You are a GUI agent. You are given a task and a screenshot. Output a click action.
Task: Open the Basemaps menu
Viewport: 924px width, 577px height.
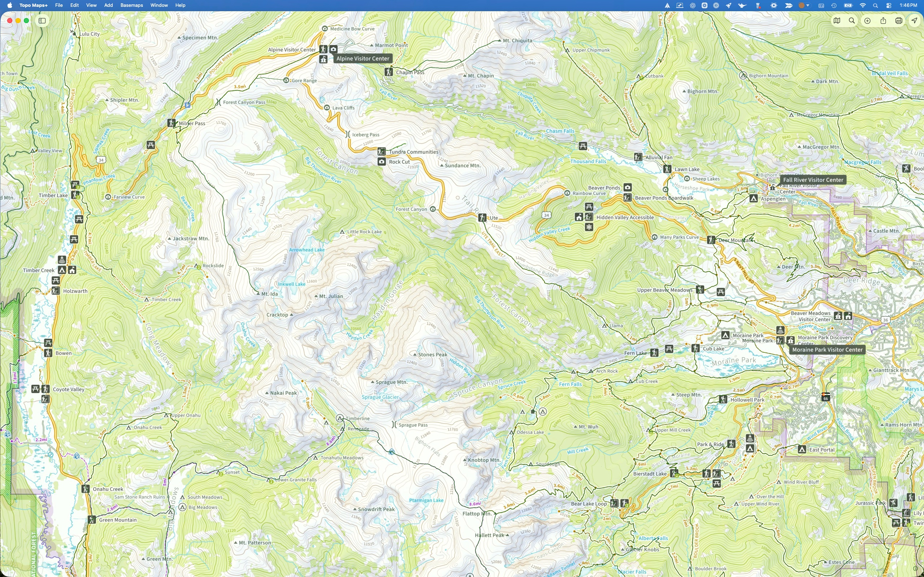tap(131, 5)
